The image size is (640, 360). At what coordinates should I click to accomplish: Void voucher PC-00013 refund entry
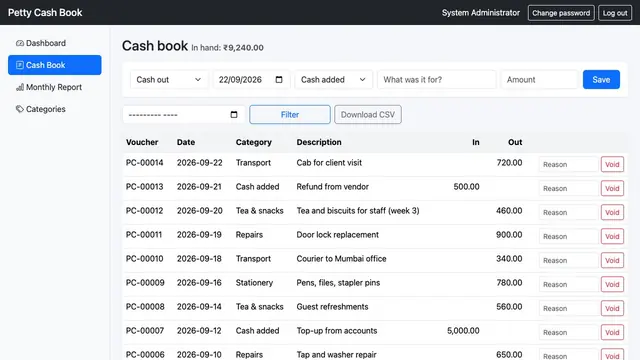[612, 189]
